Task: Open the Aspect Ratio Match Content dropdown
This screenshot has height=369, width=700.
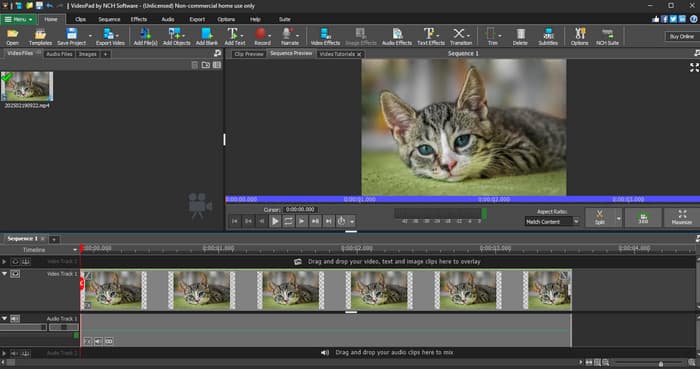Action: coord(552,221)
